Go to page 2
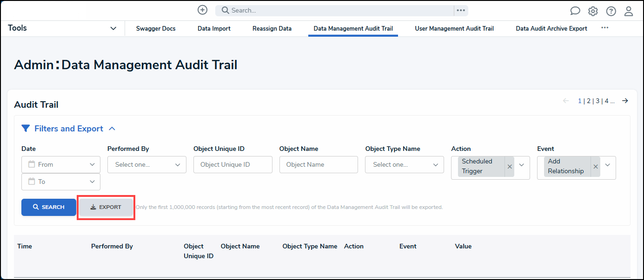The height and width of the screenshot is (280, 644). tap(589, 101)
